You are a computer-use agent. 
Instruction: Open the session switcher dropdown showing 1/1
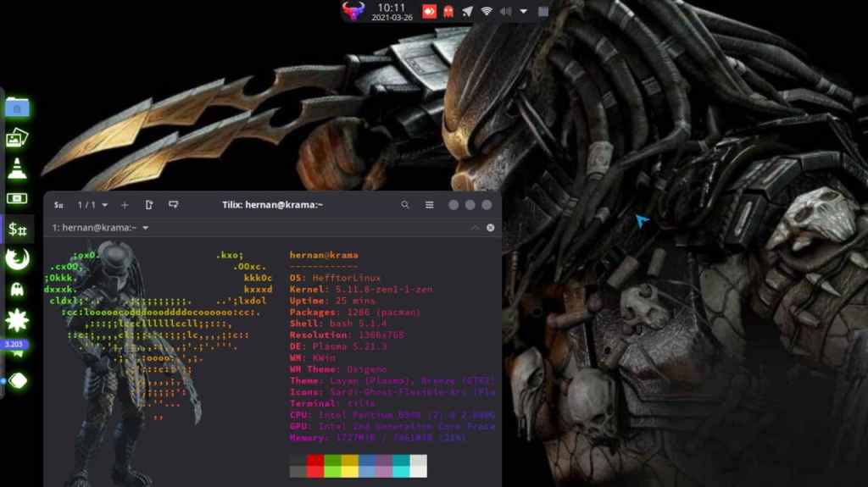[93, 205]
